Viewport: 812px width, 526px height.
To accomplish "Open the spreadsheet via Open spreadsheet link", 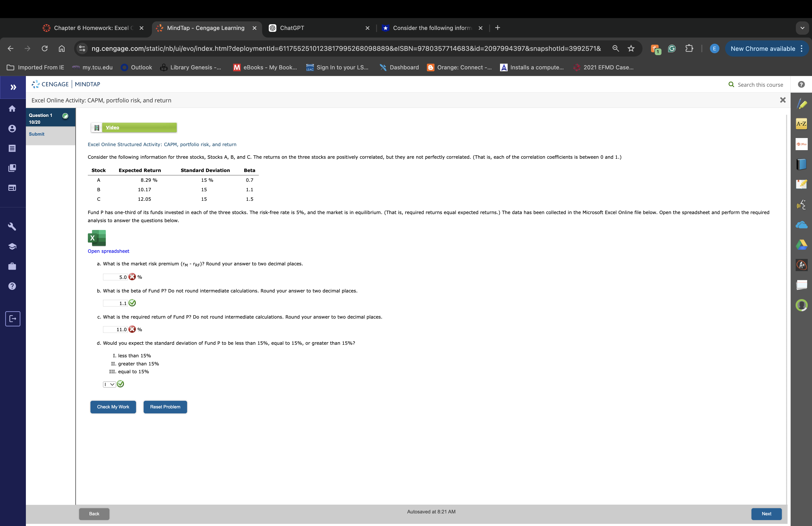I will pyautogui.click(x=108, y=251).
